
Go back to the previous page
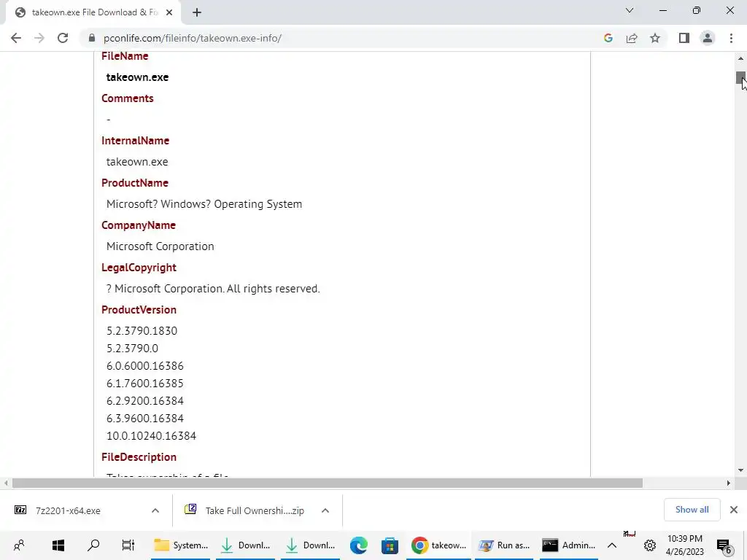(x=16, y=38)
